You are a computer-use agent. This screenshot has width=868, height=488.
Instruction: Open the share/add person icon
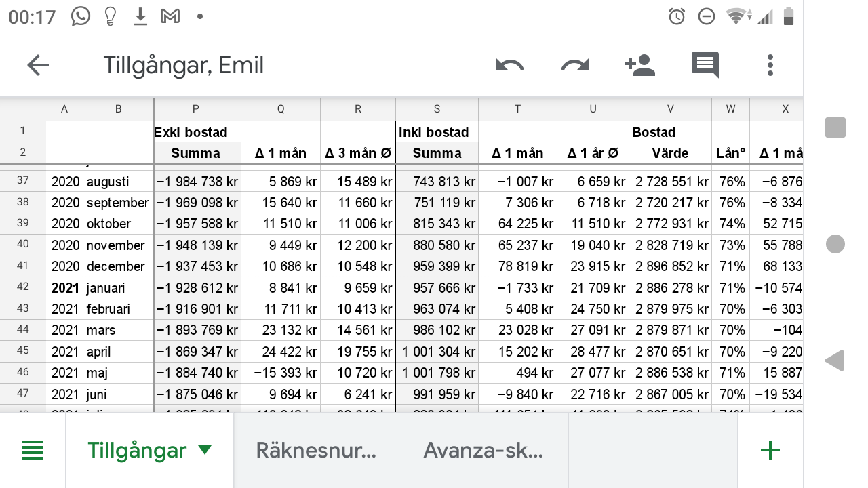639,65
